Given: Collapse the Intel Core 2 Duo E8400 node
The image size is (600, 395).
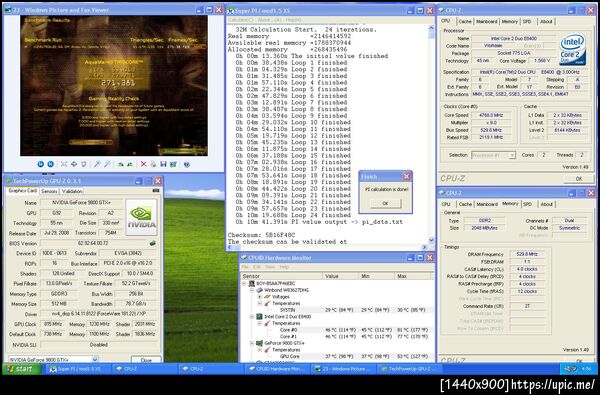Looking at the screenshot, I should (252, 317).
